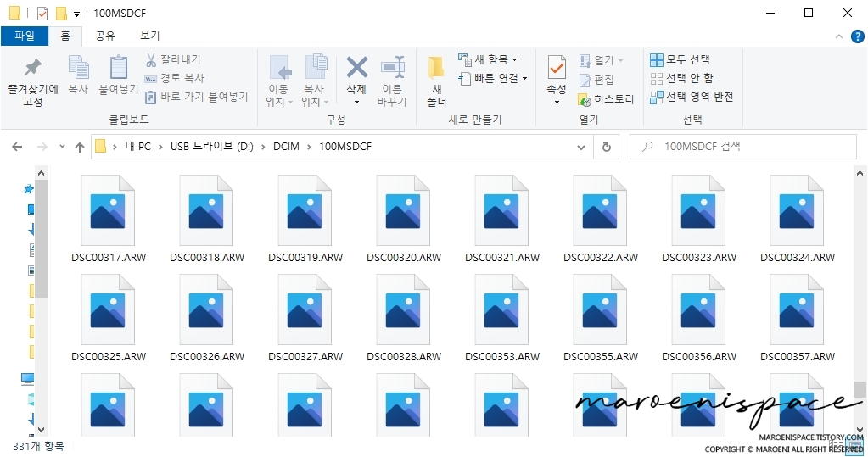This screenshot has height=457, width=868.
Task: Select file DSC00317.ARW
Action: (109, 219)
